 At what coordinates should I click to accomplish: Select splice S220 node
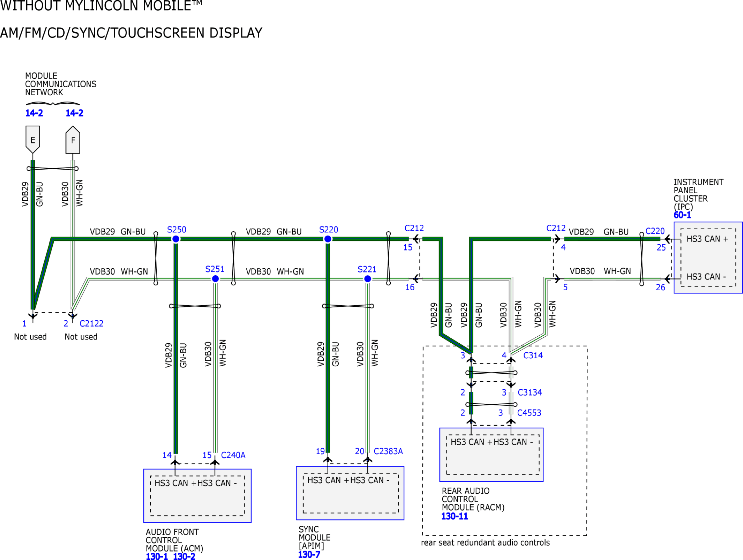click(x=328, y=239)
